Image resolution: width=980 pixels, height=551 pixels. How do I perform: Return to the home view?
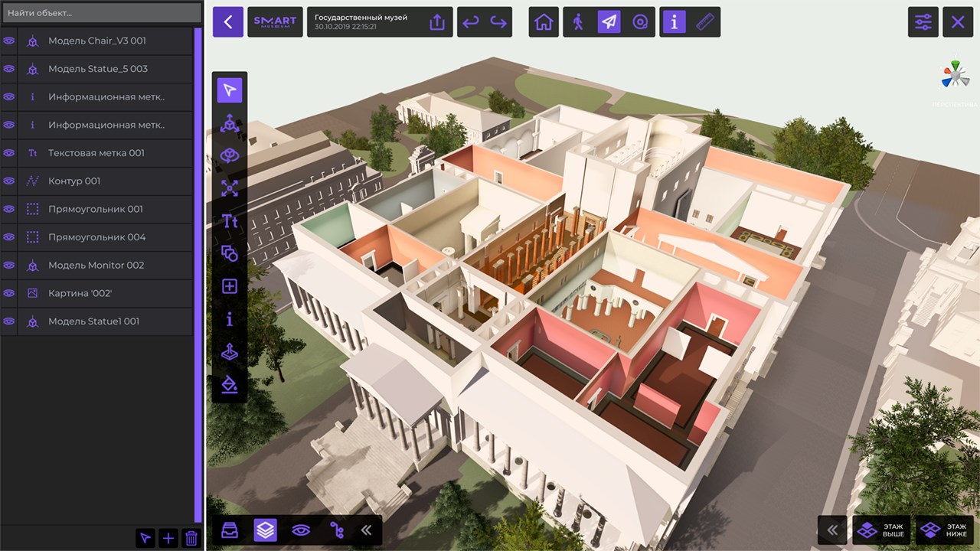544,22
